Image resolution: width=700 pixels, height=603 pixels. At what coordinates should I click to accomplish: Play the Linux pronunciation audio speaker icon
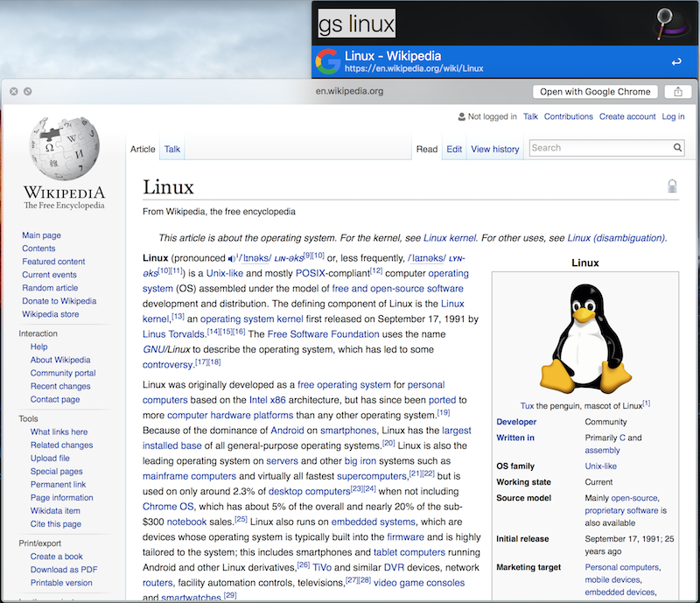pyautogui.click(x=231, y=259)
